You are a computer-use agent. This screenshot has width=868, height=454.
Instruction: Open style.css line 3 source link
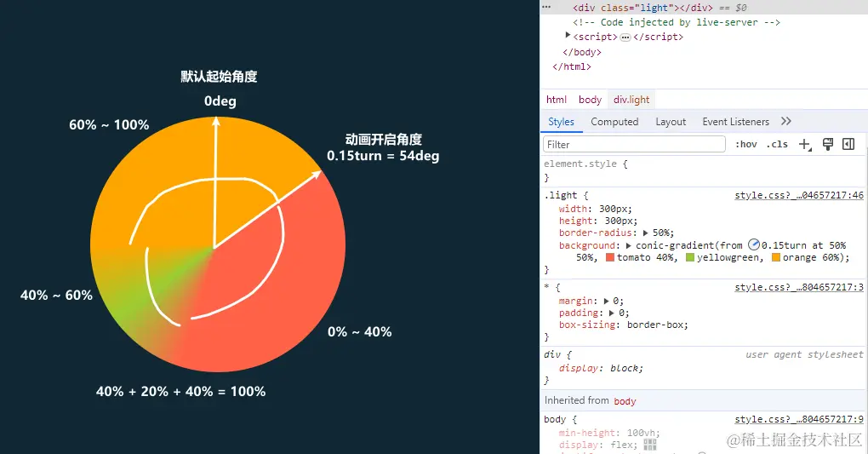click(x=799, y=287)
